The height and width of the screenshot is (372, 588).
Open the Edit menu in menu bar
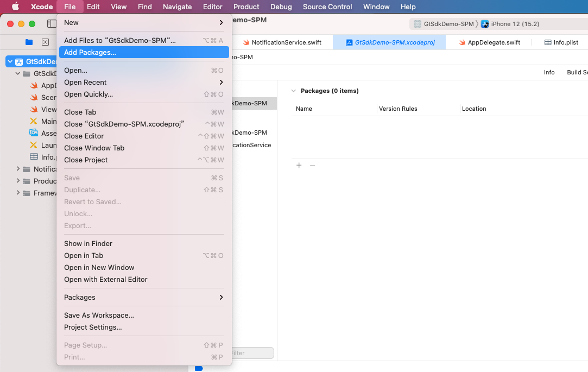[x=93, y=7]
